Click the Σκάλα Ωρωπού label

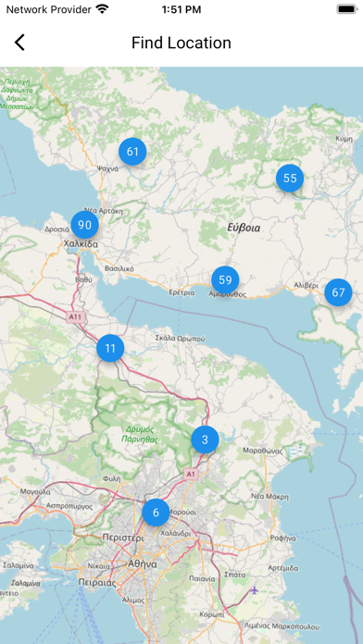click(x=180, y=339)
